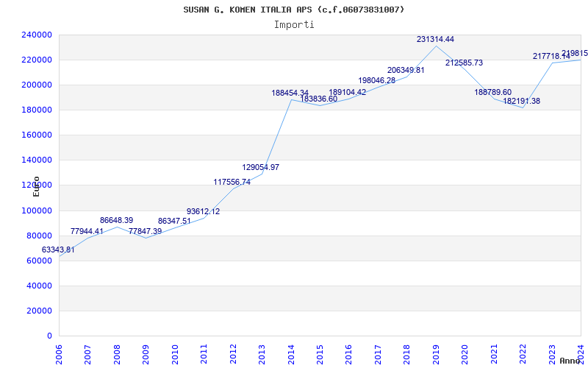The height and width of the screenshot is (368, 588).
Task: Select the data label 188454.34
Action: pyautogui.click(x=290, y=93)
